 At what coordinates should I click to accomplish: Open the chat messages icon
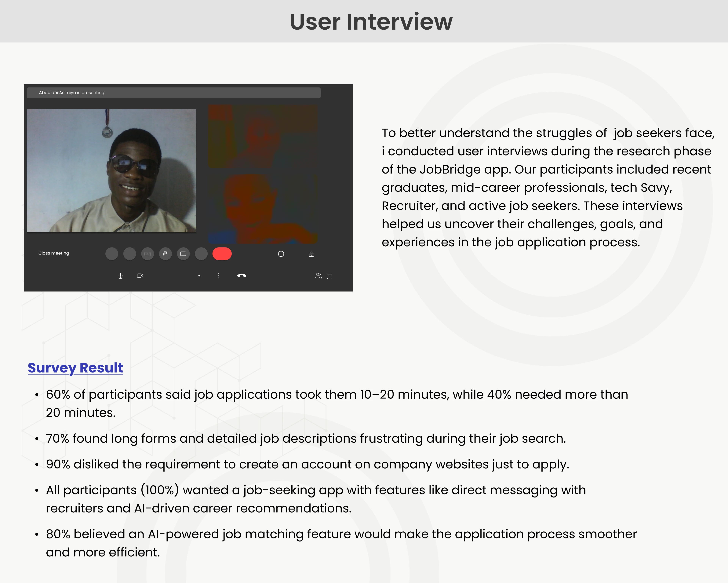(x=329, y=276)
